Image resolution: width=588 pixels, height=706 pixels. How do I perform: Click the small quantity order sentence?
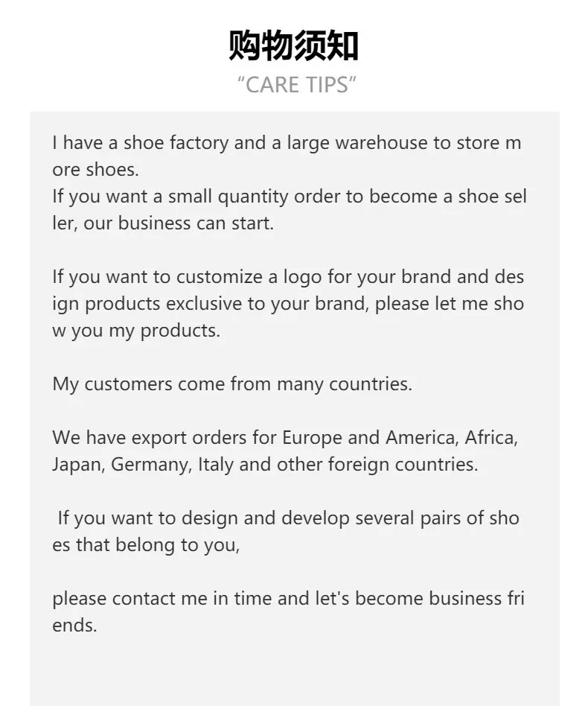pos(290,197)
